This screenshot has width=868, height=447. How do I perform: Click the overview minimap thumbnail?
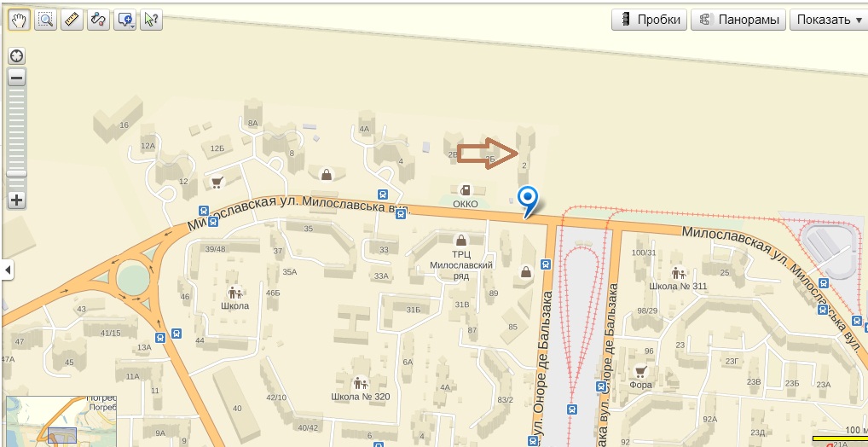(x=61, y=421)
